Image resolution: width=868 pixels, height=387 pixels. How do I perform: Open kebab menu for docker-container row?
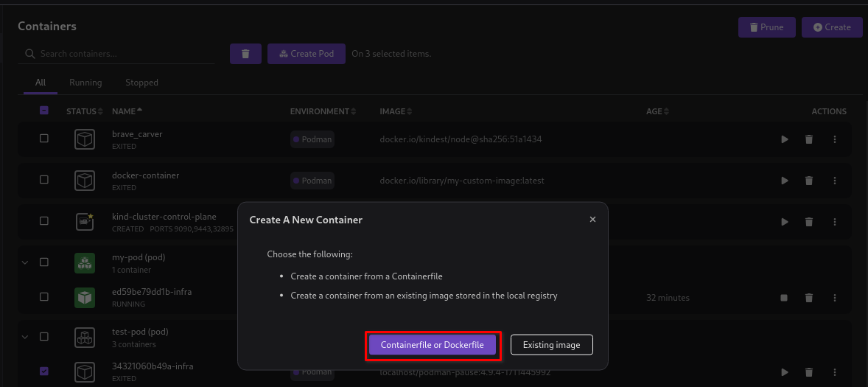835,181
